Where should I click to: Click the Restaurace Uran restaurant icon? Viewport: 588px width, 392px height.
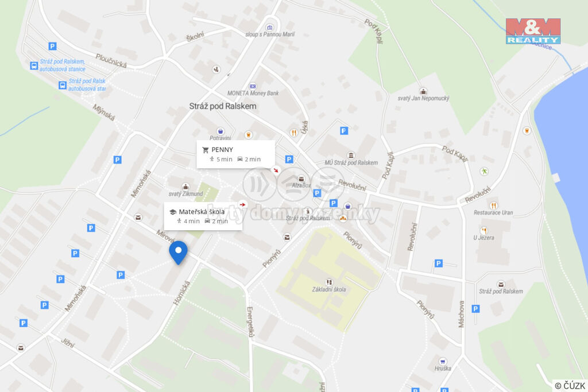[x=493, y=205]
